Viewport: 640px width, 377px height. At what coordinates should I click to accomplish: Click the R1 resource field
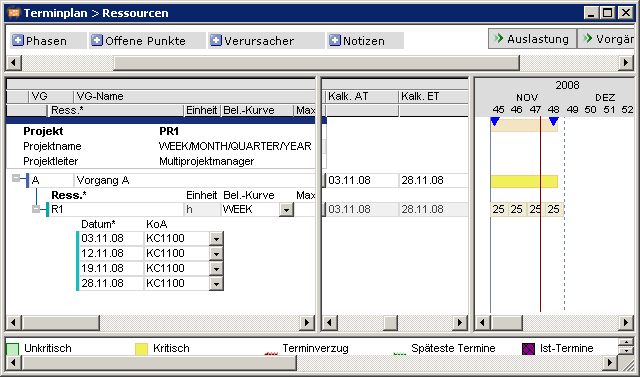116,209
